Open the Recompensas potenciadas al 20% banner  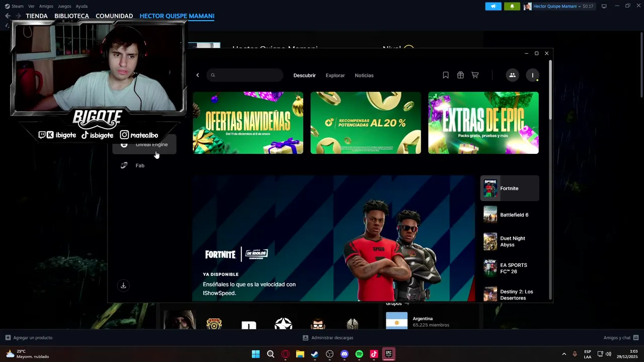pos(366,123)
